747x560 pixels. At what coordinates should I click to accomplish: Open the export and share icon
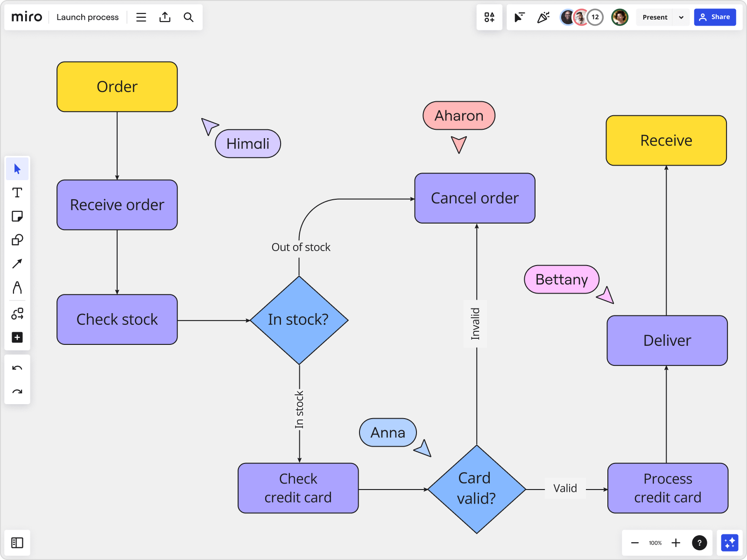point(165,17)
